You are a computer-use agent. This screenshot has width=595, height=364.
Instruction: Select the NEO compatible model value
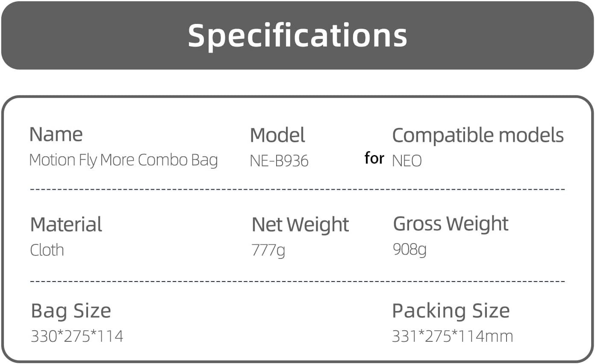coord(407,161)
